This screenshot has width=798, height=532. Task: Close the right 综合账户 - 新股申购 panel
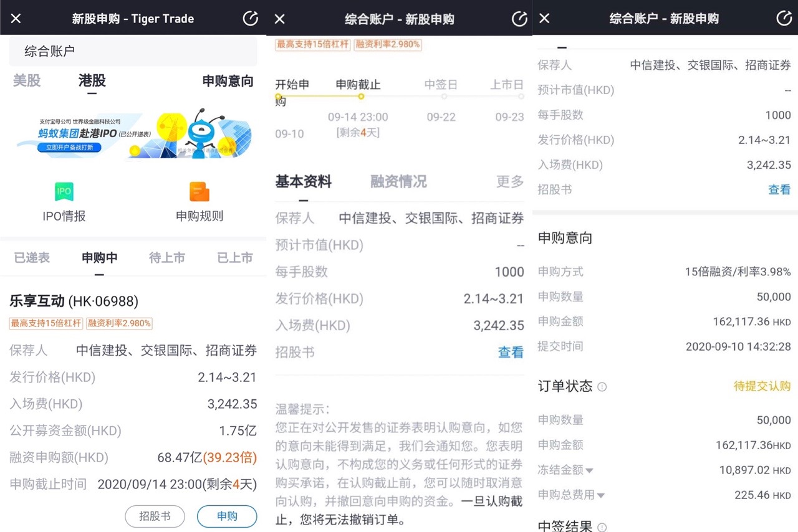coord(544,19)
